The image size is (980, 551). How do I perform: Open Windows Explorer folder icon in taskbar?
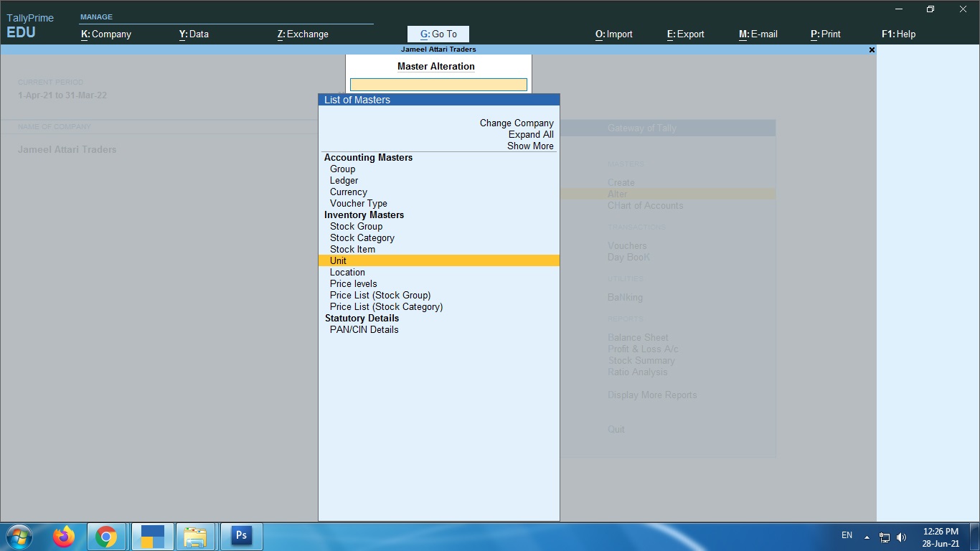pos(195,536)
